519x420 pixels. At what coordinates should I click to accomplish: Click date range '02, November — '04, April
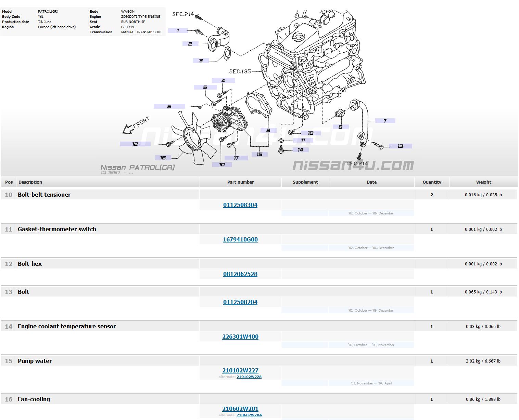pyautogui.click(x=371, y=383)
